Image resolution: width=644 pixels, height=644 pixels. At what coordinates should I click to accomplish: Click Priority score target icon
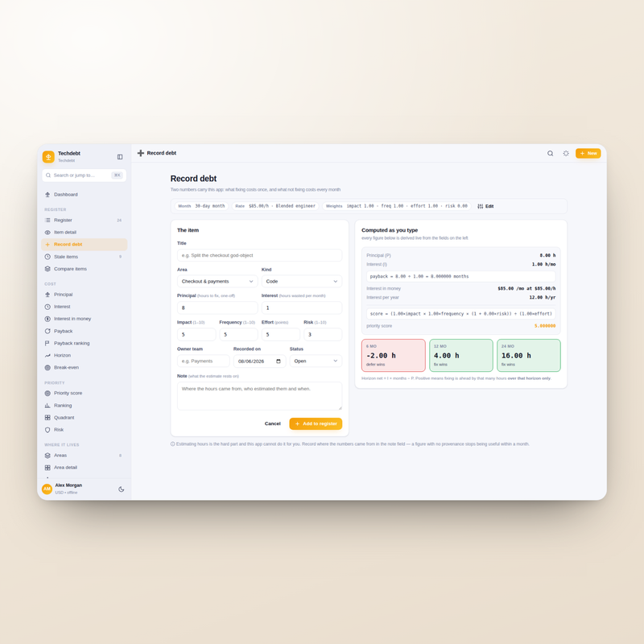pos(47,393)
